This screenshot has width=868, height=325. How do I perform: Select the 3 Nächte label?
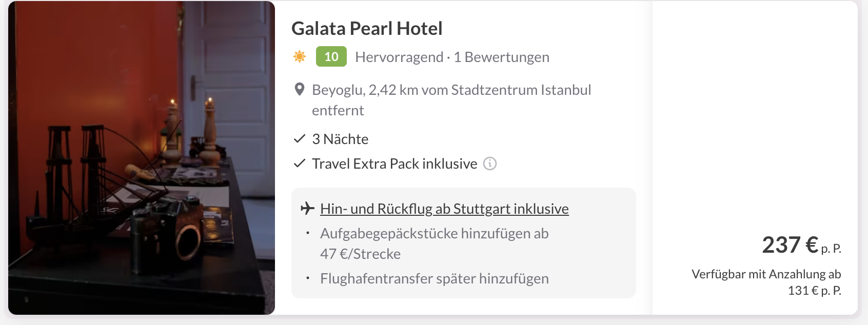340,139
